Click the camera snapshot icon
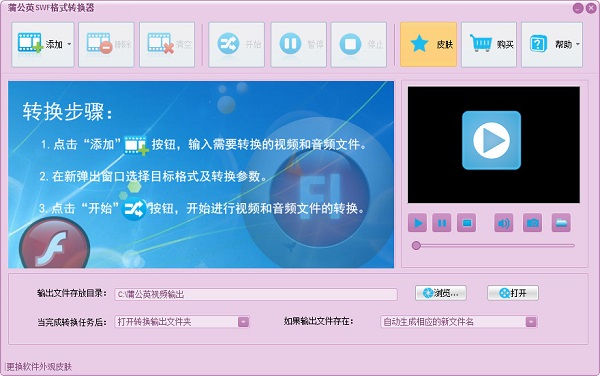The image size is (600, 376). pyautogui.click(x=532, y=223)
